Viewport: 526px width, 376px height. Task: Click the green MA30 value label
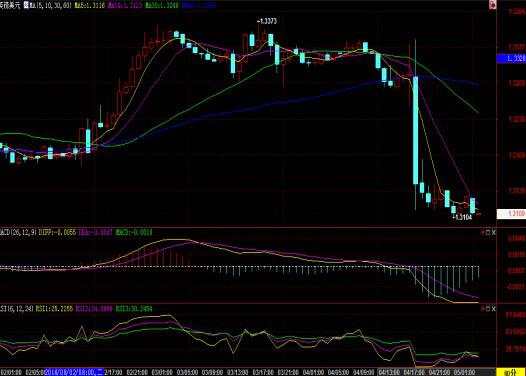pos(162,5)
